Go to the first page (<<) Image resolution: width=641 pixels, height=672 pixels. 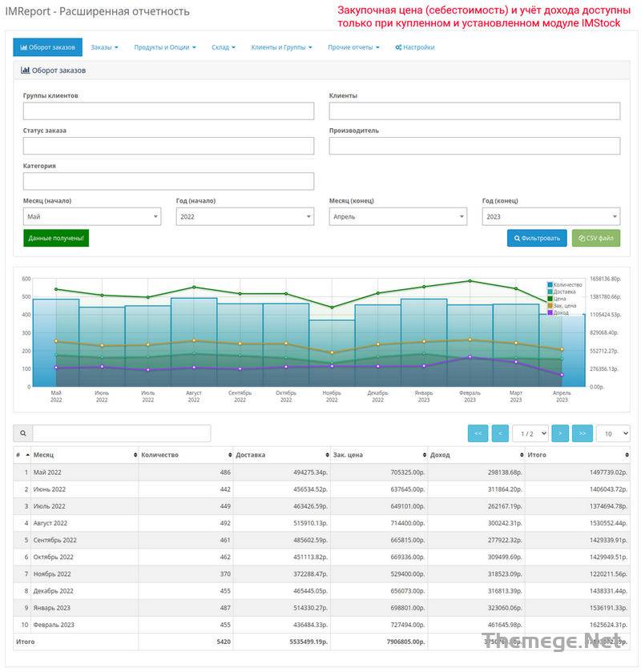coord(478,433)
